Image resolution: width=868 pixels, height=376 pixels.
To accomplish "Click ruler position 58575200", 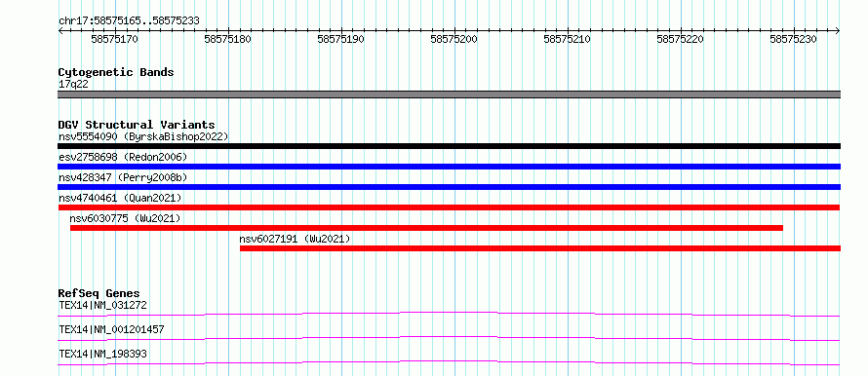I will click(x=454, y=39).
